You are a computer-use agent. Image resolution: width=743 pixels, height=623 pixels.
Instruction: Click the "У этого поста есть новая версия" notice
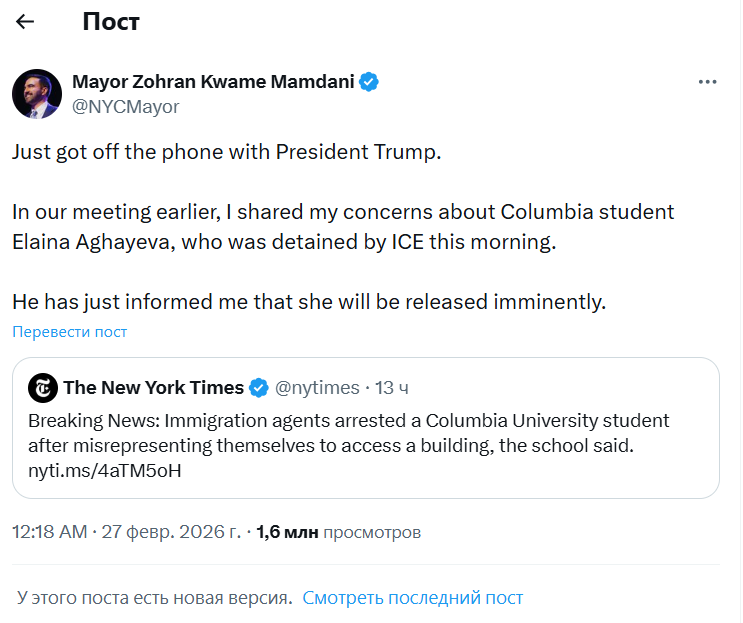(x=154, y=598)
